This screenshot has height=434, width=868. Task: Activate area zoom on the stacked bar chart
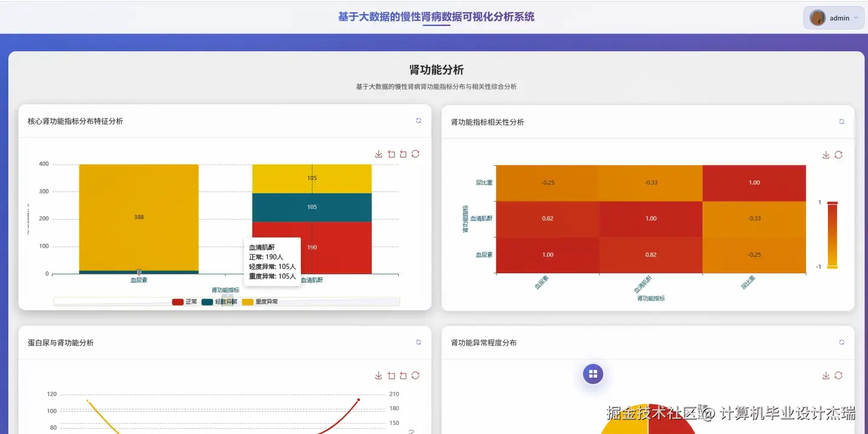pos(392,154)
